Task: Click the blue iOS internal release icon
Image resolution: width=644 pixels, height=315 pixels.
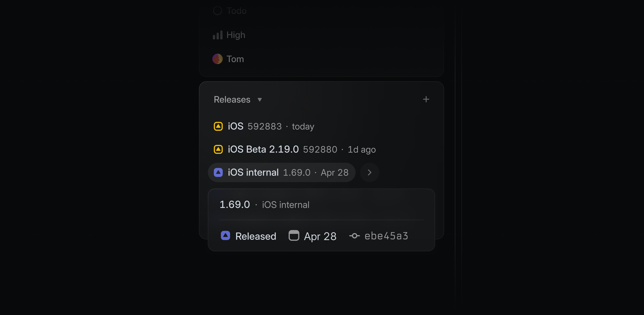Action: [x=218, y=172]
